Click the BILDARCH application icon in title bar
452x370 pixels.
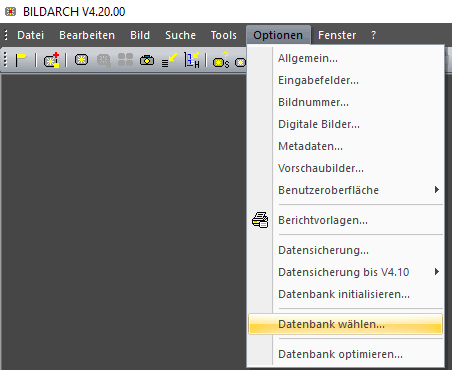click(11, 12)
